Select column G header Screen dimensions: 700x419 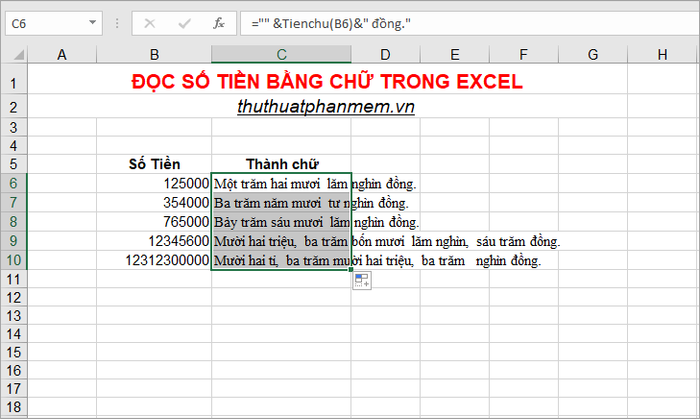(593, 54)
